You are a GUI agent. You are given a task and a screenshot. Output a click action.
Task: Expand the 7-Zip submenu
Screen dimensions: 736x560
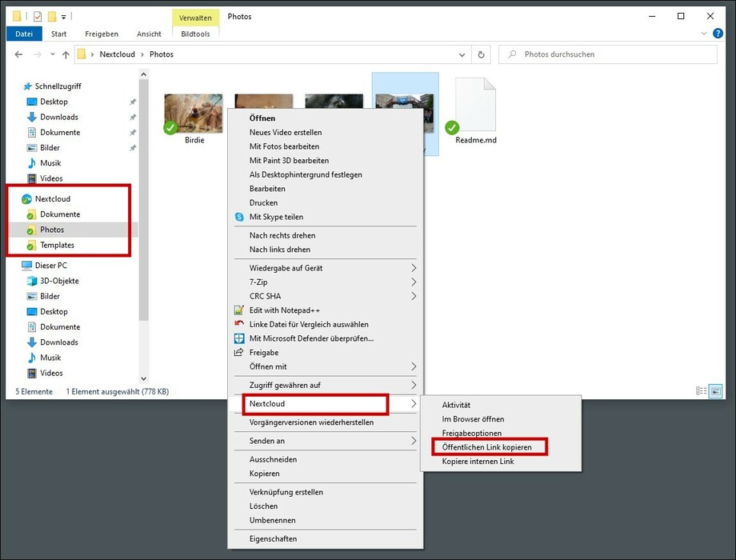414,282
